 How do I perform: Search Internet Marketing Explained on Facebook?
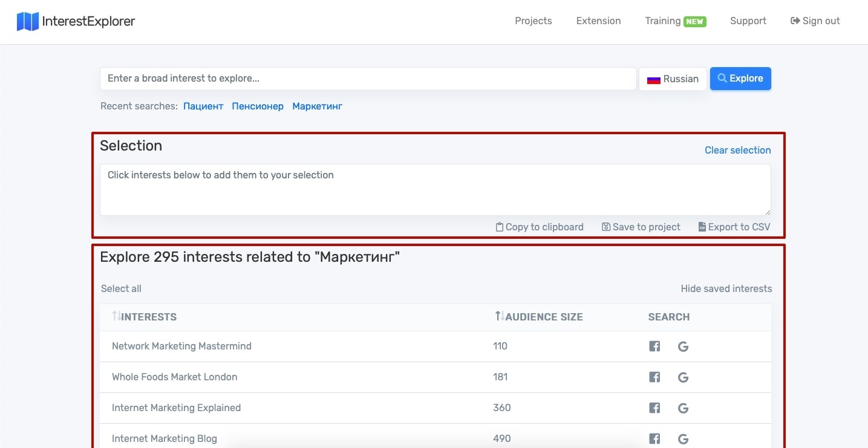pos(654,408)
